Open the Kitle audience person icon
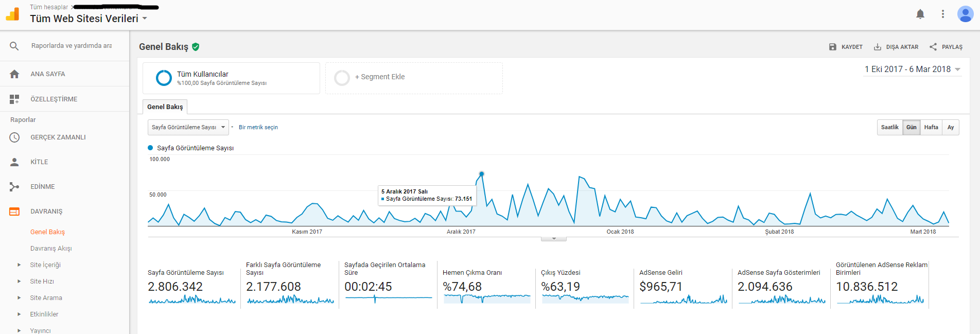Screen dimensions: 980x334 [x=14, y=162]
